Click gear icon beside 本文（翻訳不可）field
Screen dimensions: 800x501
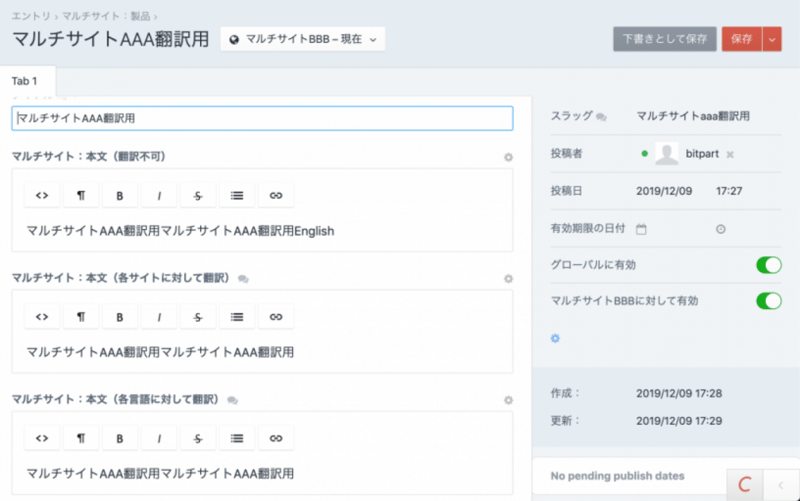pos(508,157)
